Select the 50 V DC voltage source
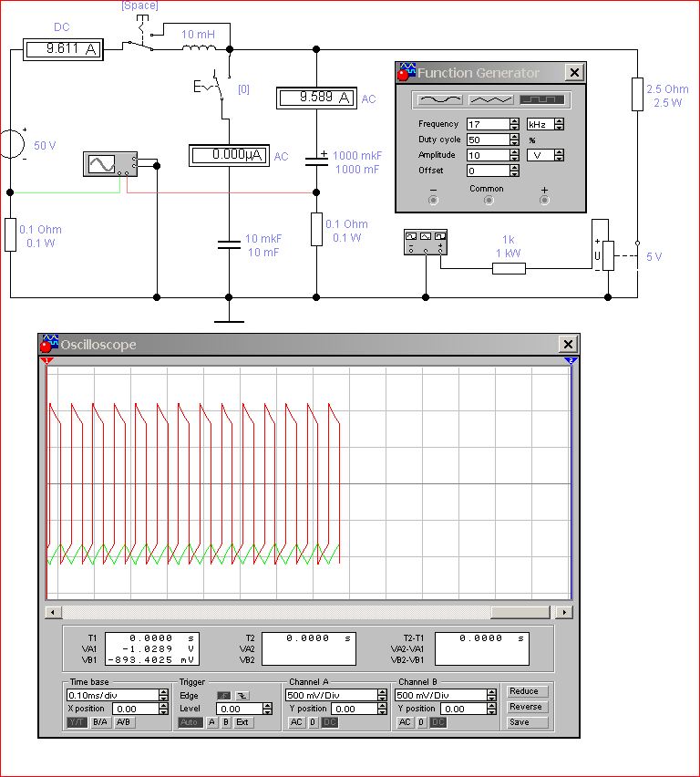The image size is (700, 777). pos(11,144)
